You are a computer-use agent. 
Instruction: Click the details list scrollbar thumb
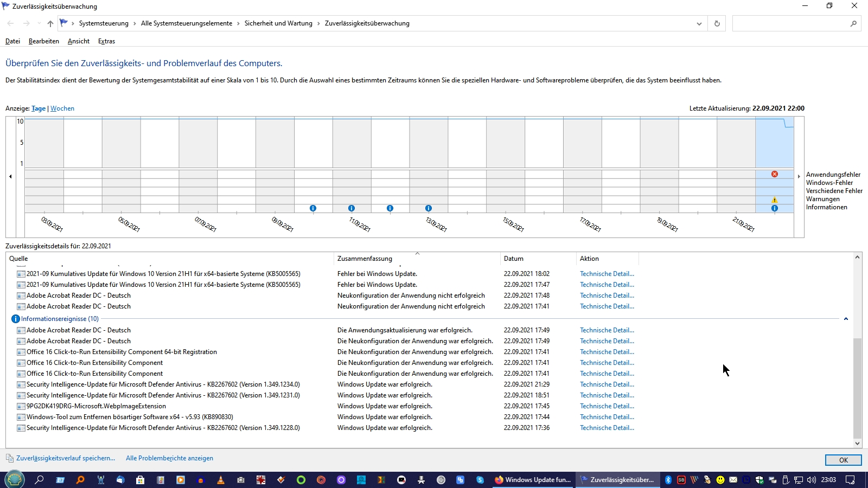[857, 388]
